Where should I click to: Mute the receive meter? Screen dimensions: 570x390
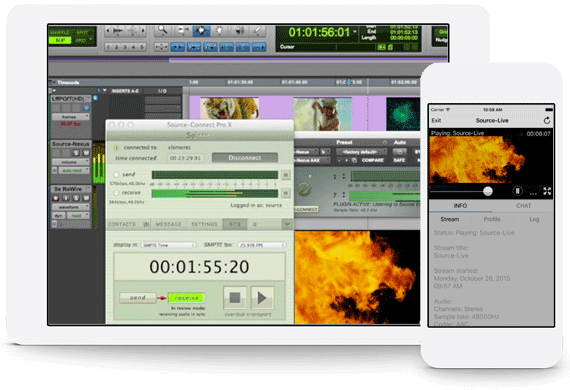(286, 193)
